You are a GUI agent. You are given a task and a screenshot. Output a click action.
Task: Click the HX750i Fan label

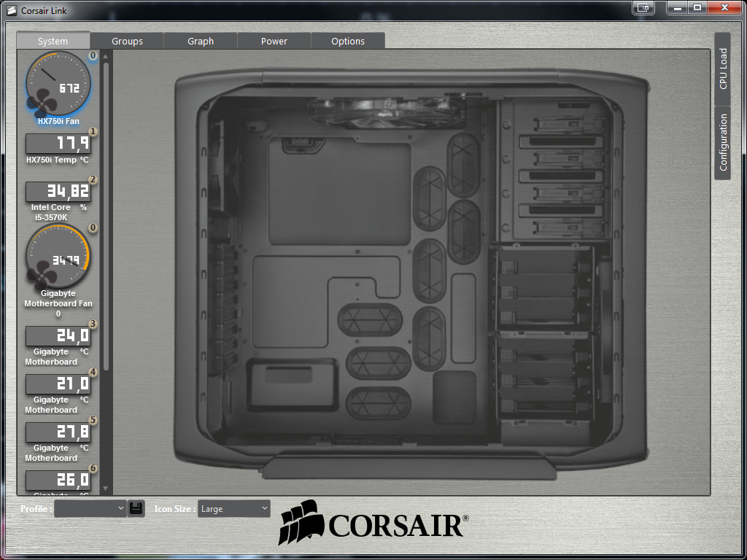tap(58, 122)
